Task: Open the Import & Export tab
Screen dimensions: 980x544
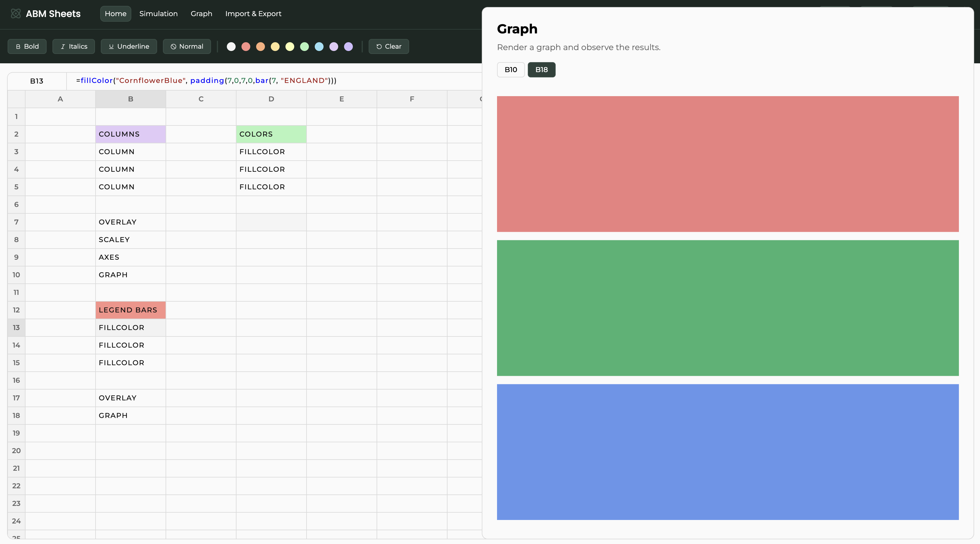Action: click(253, 14)
